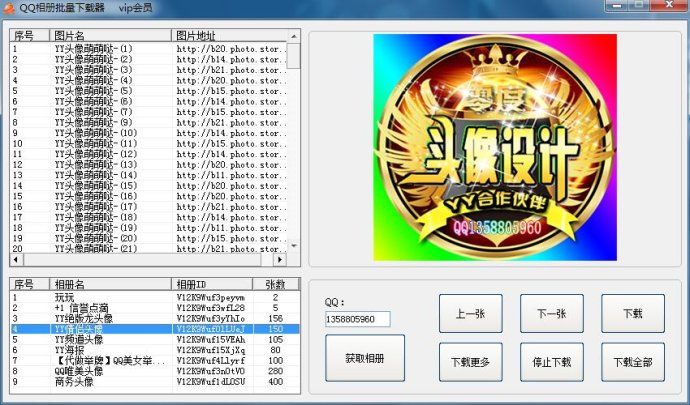This screenshot has height=405, width=690.
Task: Click the horizontal scroll left arrow
Action: click(x=16, y=260)
